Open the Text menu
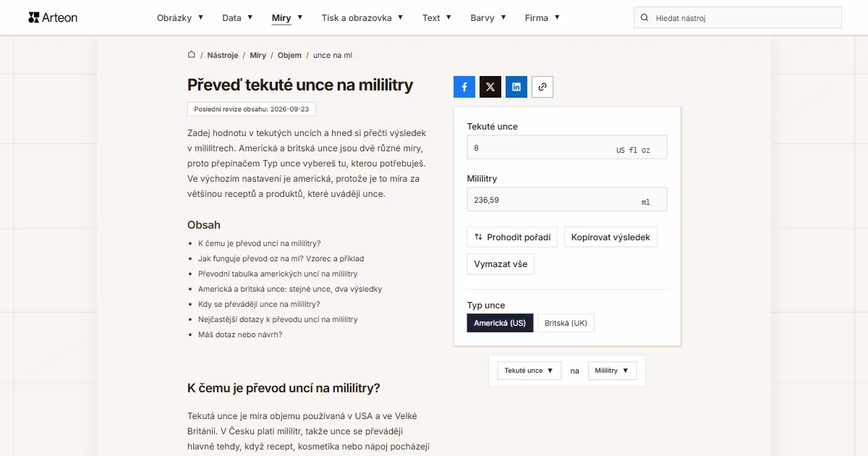Image resolution: width=868 pixels, height=456 pixels. (x=437, y=17)
